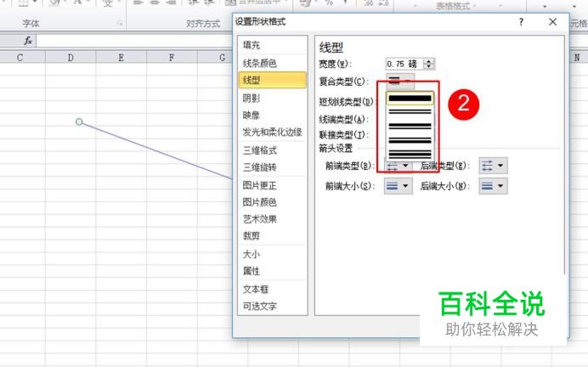Decrease line width with spinner down arrow
Screen dimensions: 588x367
coord(429,67)
